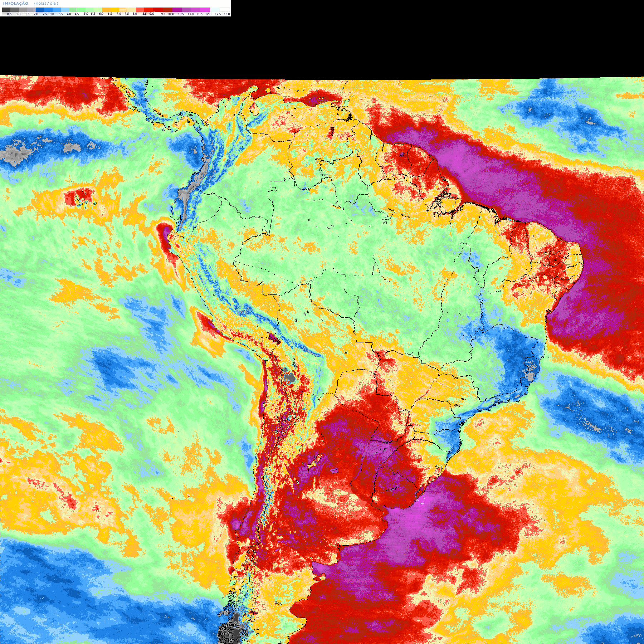Select the darkest gray legend swatch

[x=6, y=10]
